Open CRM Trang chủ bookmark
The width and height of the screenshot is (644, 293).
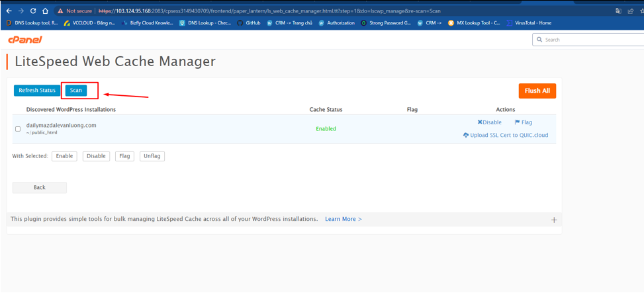click(x=289, y=23)
